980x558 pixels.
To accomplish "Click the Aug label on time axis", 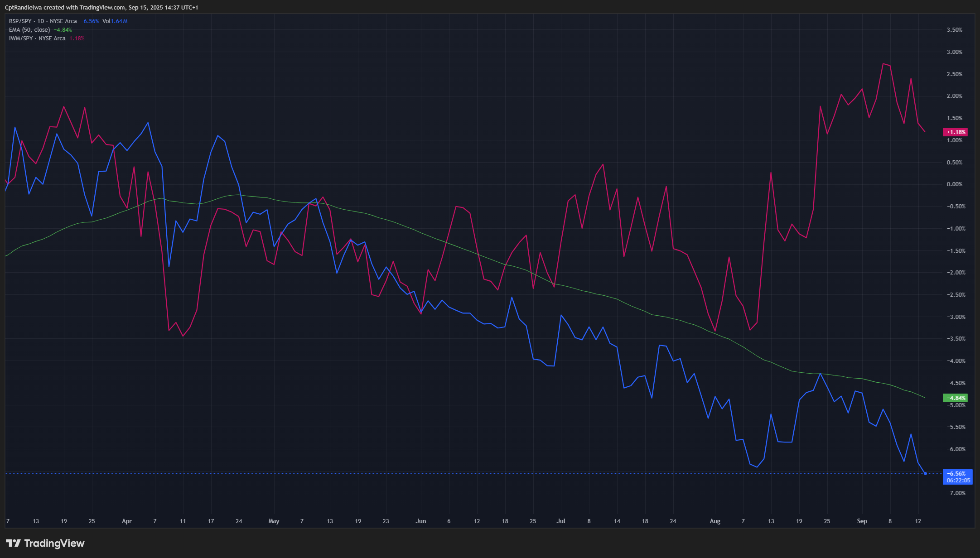I will (715, 521).
